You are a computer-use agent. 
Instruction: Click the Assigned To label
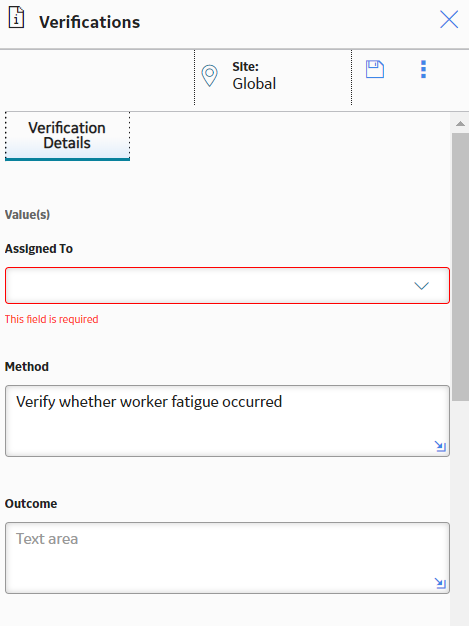coord(39,249)
